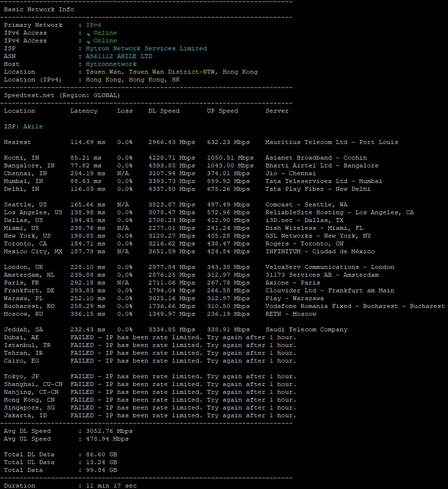Click the Host value Hytronnetwork
Viewport: 448px width, 489px height.
[111, 64]
